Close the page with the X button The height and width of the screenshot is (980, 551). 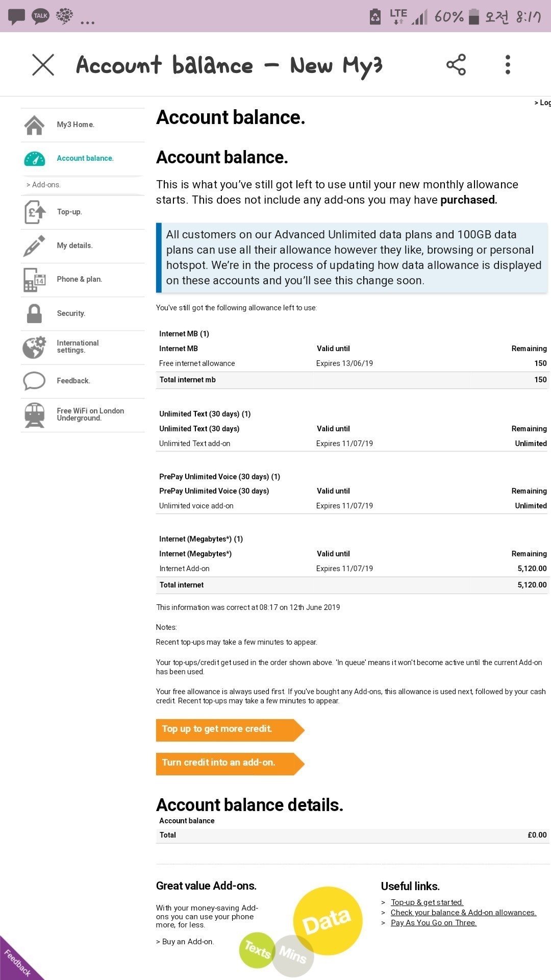(43, 65)
